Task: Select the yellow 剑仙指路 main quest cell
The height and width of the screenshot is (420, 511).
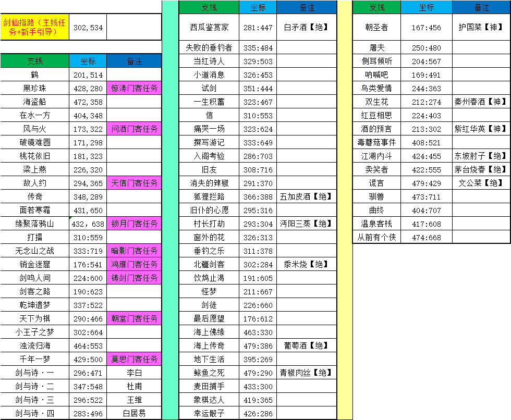Action: coord(34,27)
